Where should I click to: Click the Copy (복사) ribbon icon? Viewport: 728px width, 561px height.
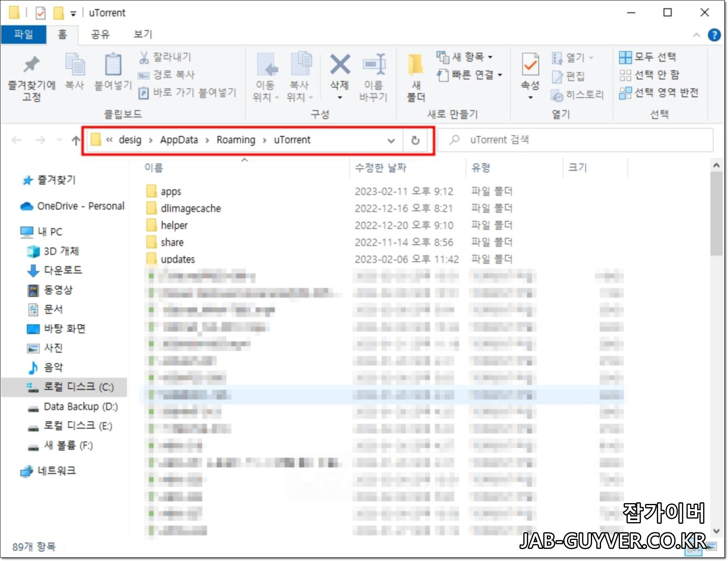click(75, 71)
